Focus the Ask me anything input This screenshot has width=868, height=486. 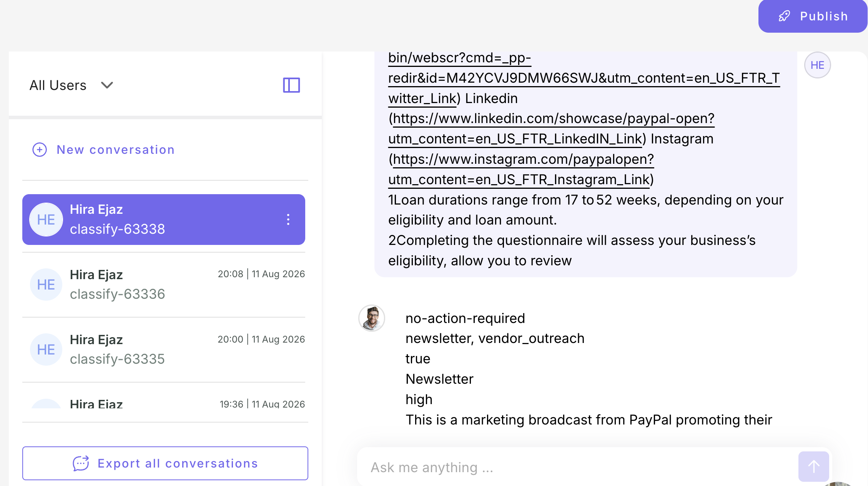[577, 467]
